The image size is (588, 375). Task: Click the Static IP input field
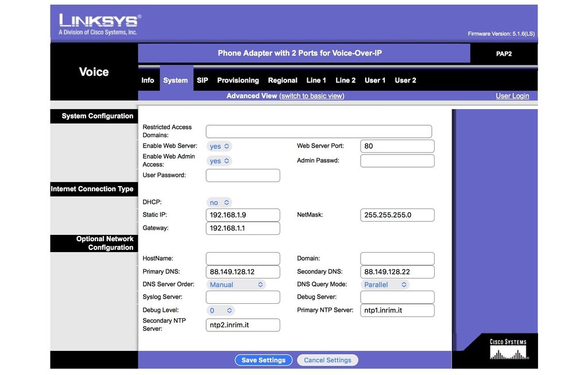[243, 215]
